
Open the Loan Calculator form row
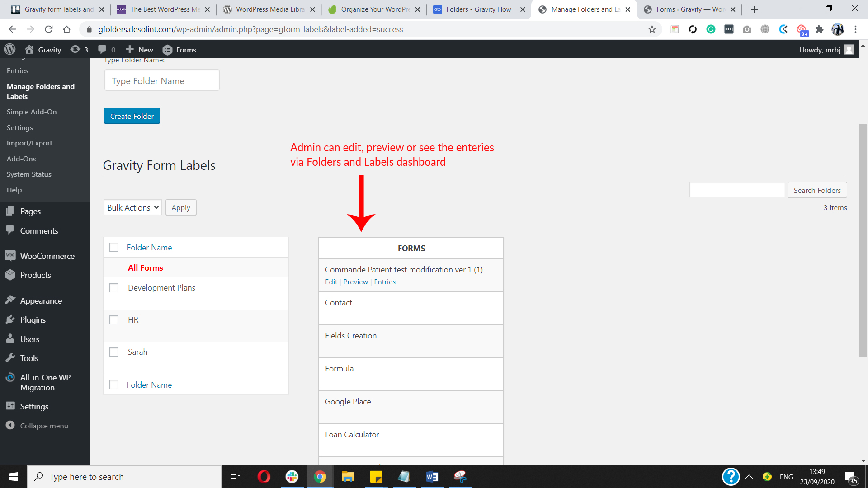(x=411, y=440)
